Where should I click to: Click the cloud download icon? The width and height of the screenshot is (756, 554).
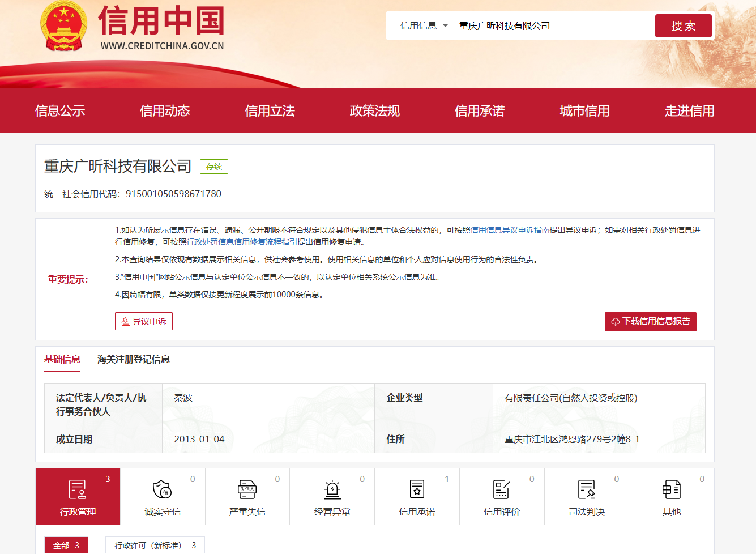[x=616, y=322]
